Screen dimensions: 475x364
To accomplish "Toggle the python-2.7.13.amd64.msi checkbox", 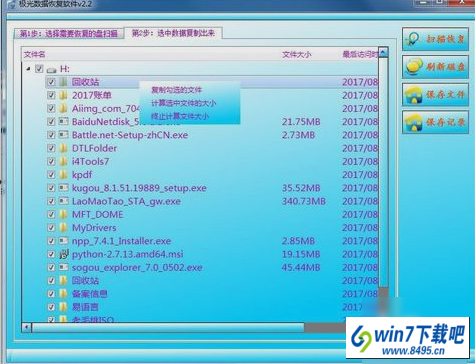I will pos(51,254).
